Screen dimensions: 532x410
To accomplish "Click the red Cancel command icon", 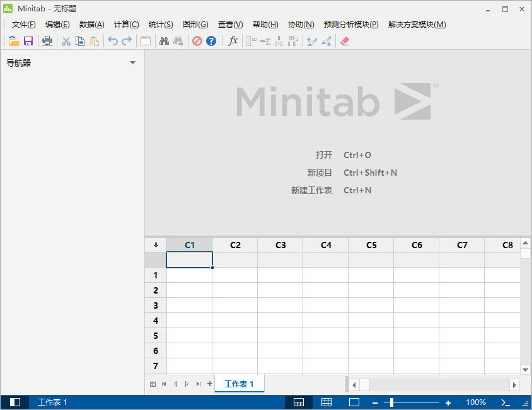I will coord(197,41).
